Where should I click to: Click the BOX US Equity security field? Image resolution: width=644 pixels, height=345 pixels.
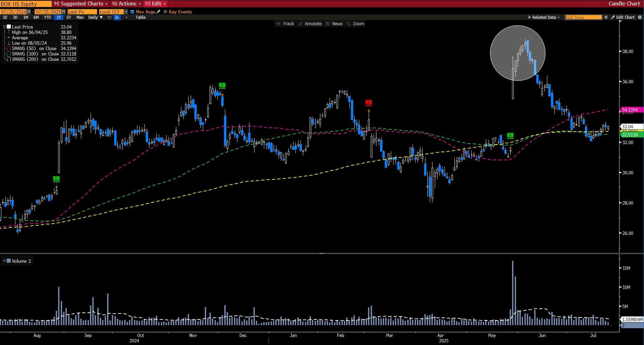[26, 4]
